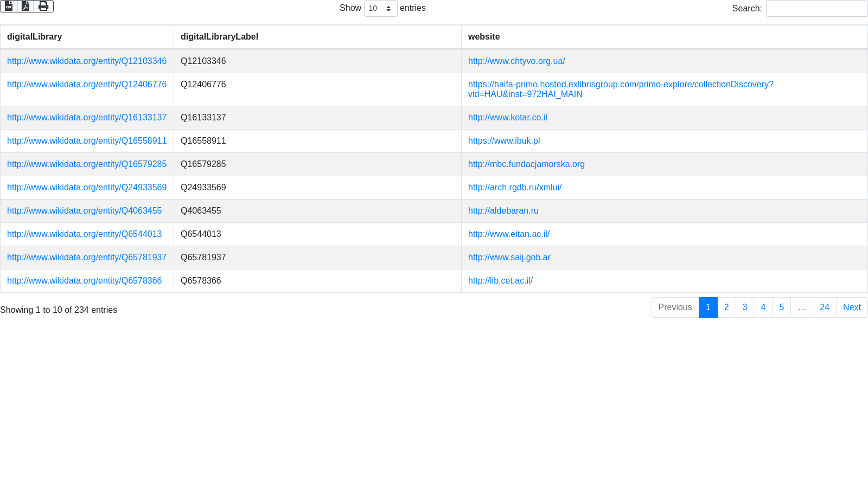Follow the Wikidata Q16558911 entity link

click(x=87, y=141)
